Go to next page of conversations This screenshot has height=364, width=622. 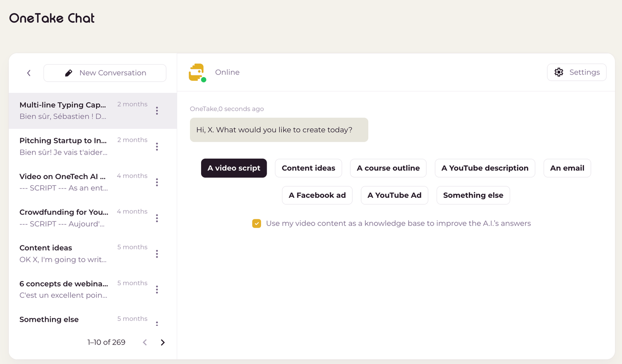point(163,342)
